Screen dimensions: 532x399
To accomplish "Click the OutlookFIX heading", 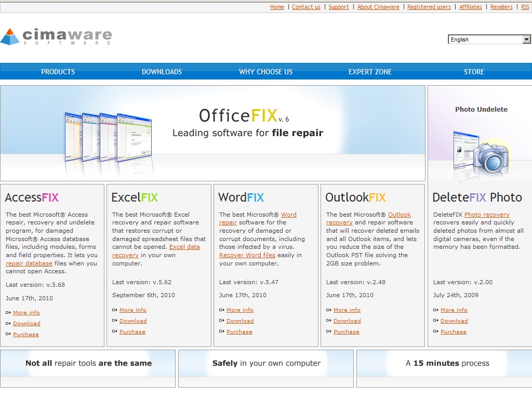I will coord(355,197).
